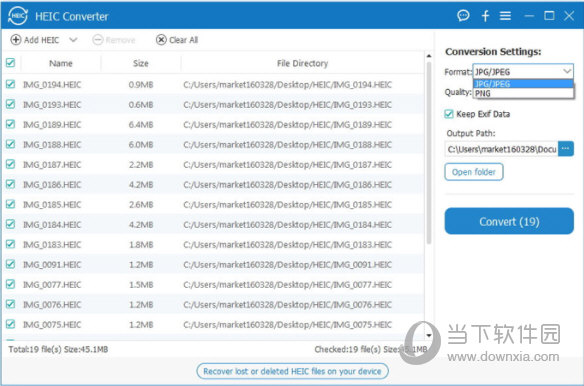Uncheck IMG_0185.HEIC checkbox
Image resolution: width=584 pixels, height=386 pixels.
pyautogui.click(x=10, y=204)
